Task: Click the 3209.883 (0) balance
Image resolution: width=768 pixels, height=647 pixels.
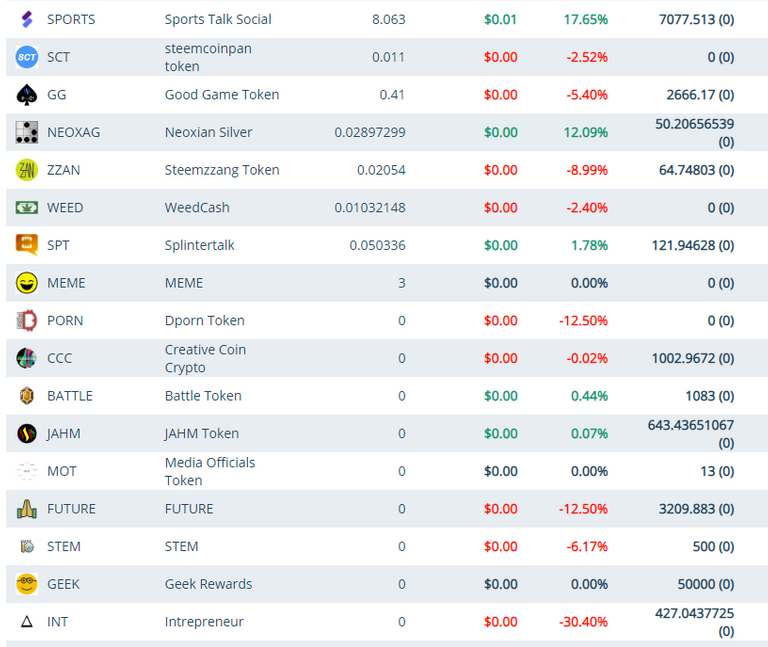Action: [696, 509]
